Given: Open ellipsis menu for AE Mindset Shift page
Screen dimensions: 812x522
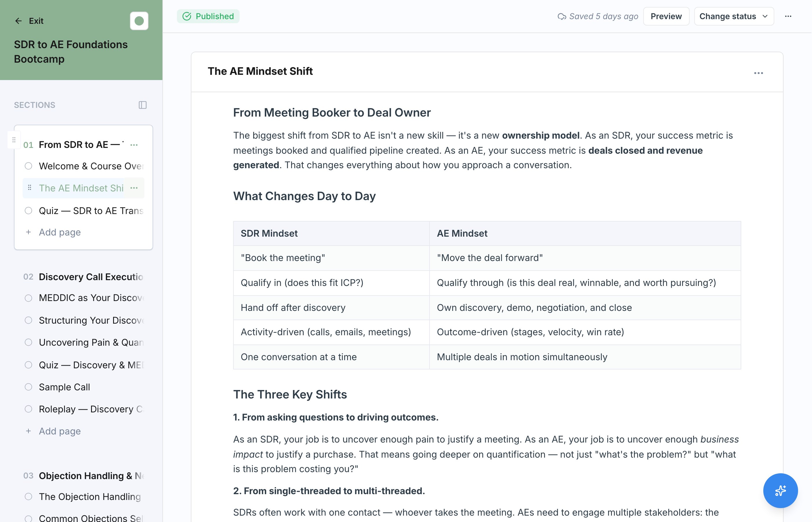Looking at the screenshot, I should tap(134, 188).
